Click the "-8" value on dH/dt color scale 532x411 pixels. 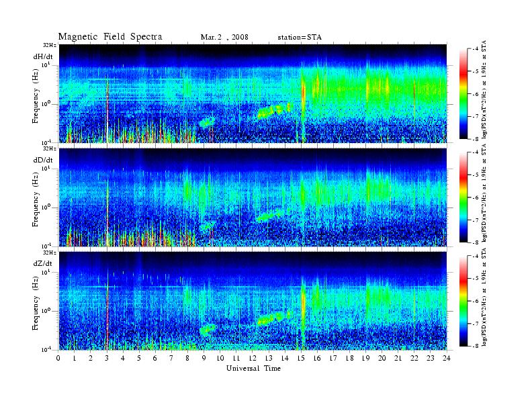pos(475,139)
